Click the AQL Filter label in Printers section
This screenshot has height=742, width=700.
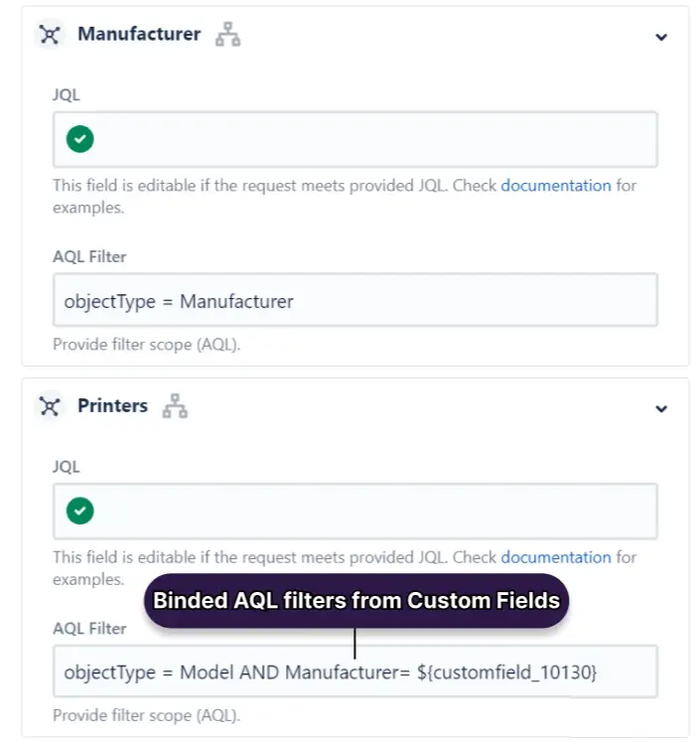click(x=89, y=628)
